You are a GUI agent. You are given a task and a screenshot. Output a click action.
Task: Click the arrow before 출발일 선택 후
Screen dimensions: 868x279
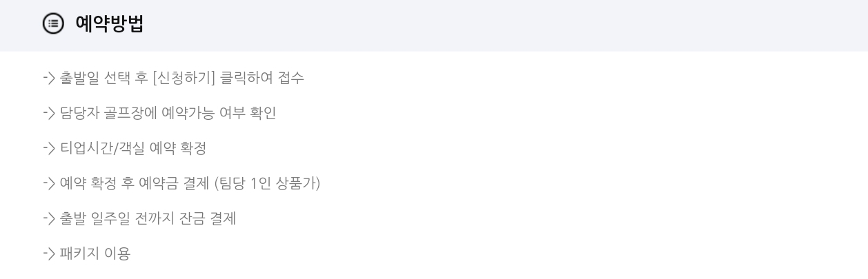click(x=49, y=79)
